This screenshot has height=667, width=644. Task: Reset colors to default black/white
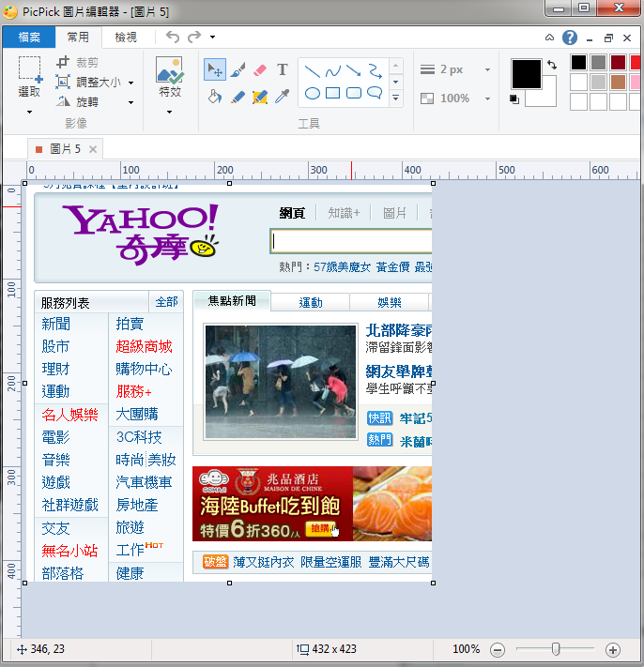pyautogui.click(x=514, y=99)
